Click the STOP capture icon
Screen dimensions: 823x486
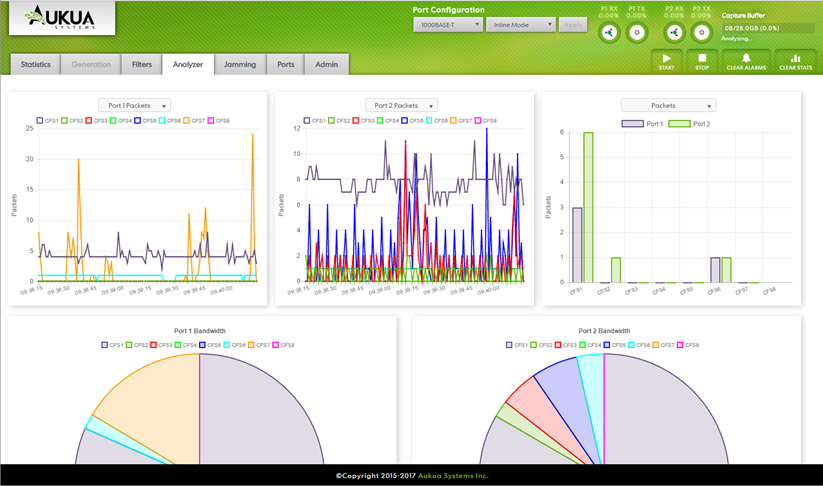pos(701,59)
